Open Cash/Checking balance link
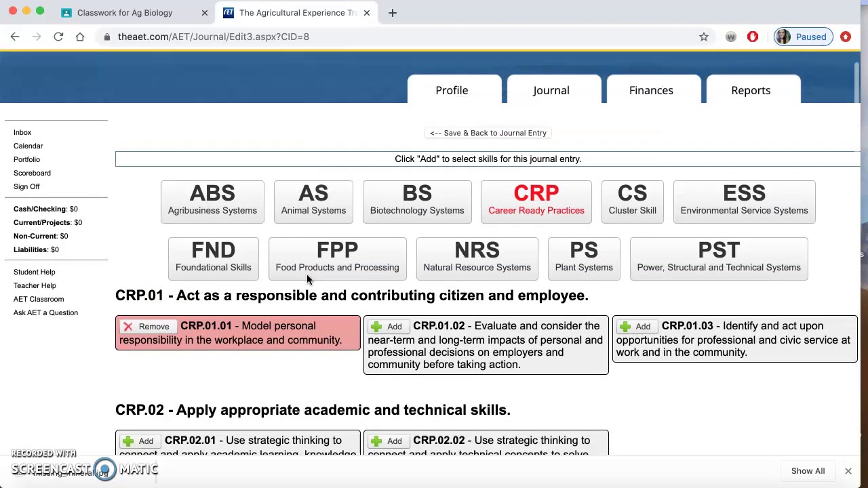868x488 pixels. (45, 209)
